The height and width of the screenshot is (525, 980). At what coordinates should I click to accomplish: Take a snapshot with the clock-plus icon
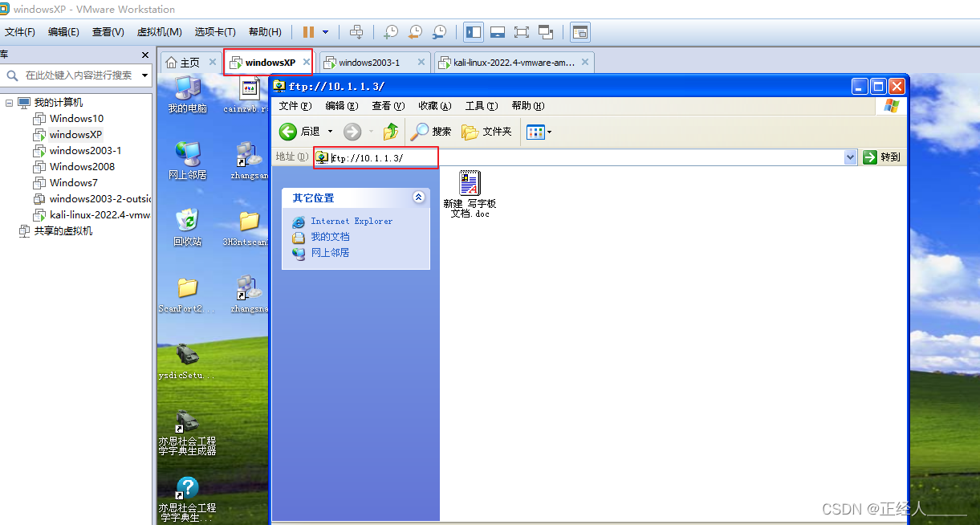(390, 32)
